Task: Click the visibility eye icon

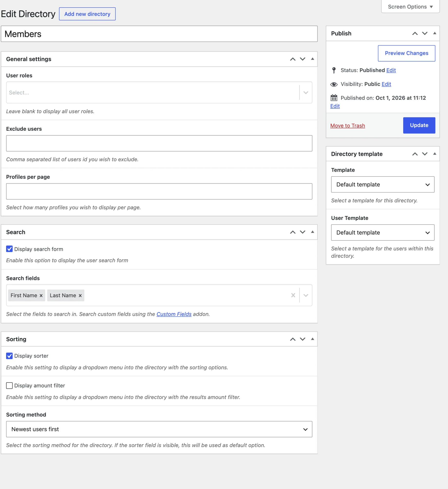Action: (x=334, y=84)
